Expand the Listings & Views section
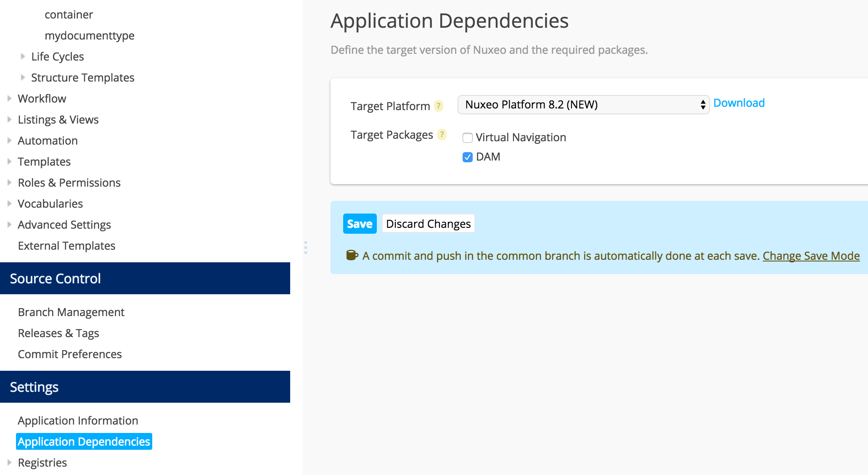Image resolution: width=868 pixels, height=475 pixels. pos(9,119)
